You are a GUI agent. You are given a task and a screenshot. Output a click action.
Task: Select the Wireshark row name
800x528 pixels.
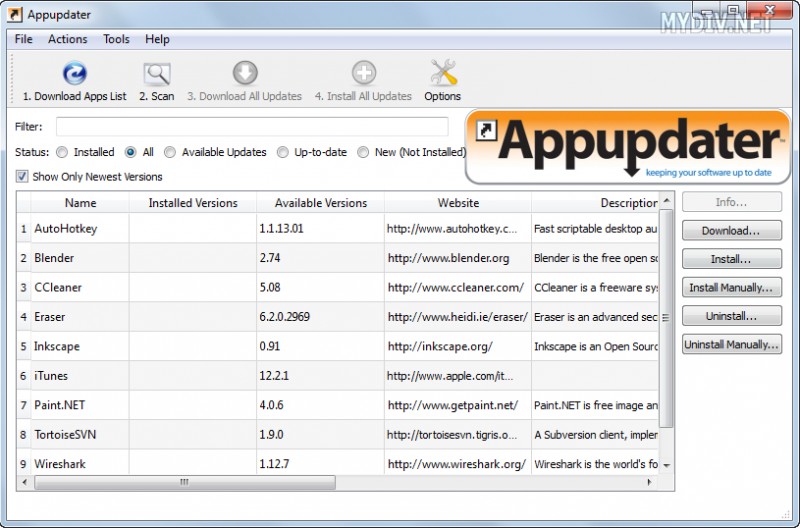[x=60, y=464]
